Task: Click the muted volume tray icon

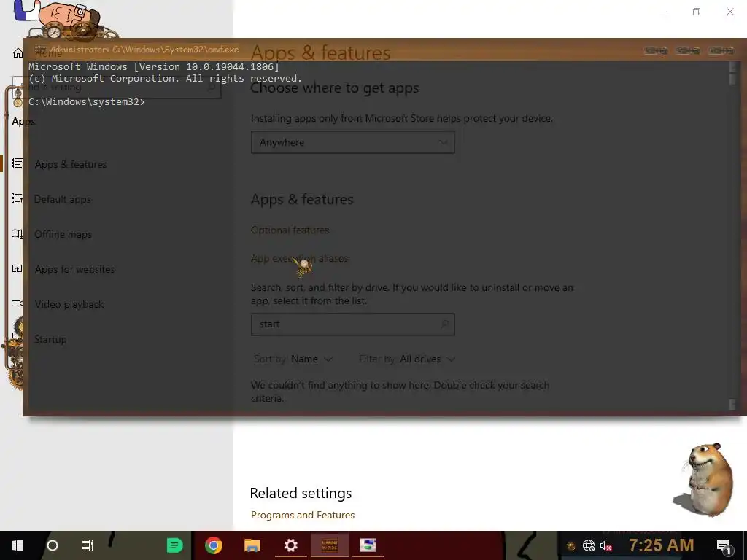Action: coord(605,545)
